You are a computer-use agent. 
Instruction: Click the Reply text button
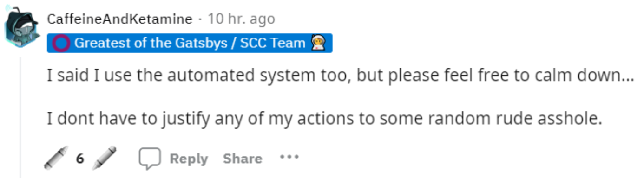pyautogui.click(x=189, y=159)
